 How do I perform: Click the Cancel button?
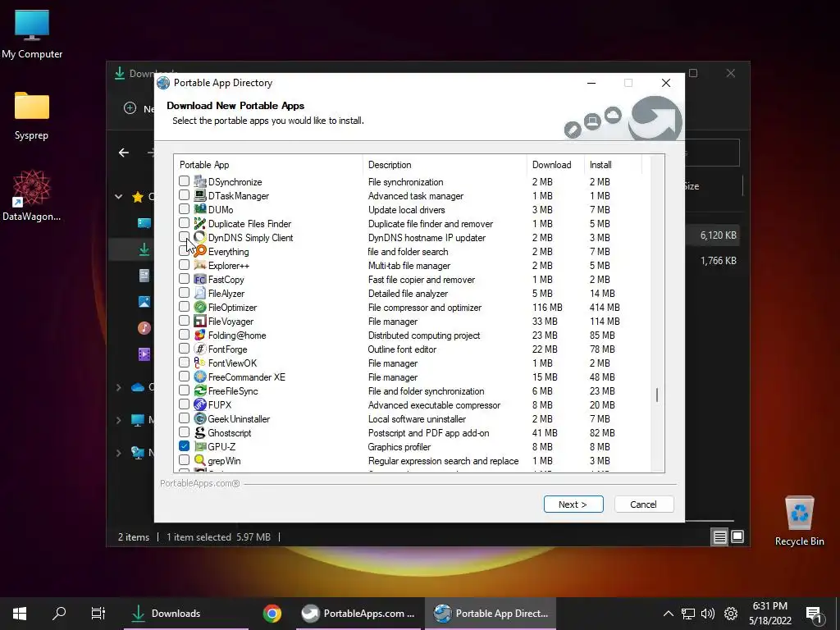point(643,504)
